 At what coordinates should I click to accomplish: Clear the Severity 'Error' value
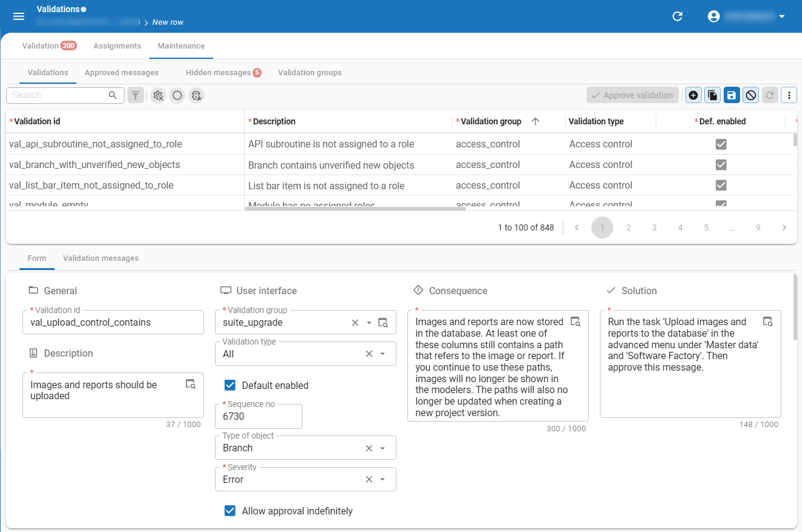point(369,480)
